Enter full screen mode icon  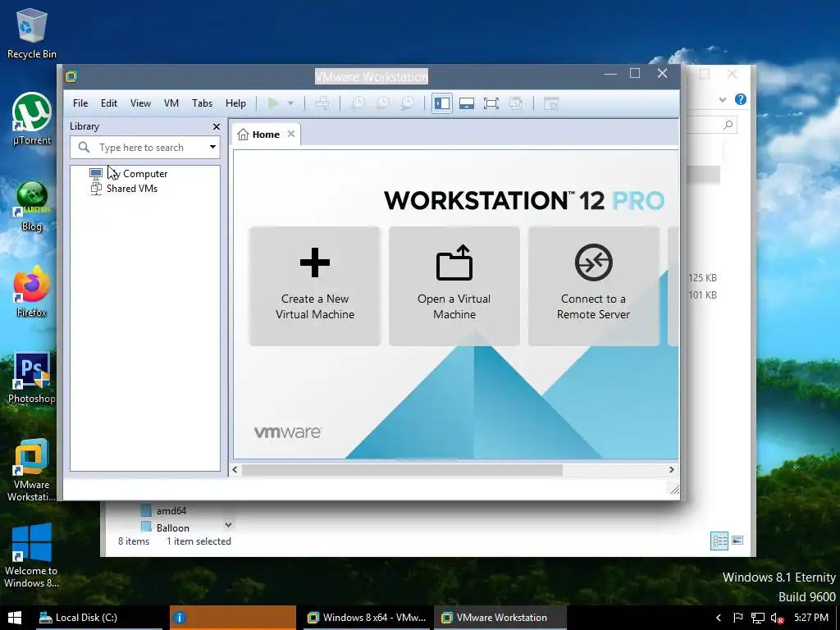coord(491,103)
